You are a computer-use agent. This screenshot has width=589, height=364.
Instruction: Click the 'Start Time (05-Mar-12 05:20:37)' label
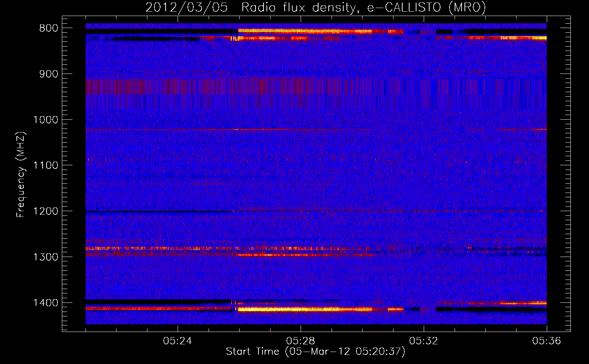point(316,352)
